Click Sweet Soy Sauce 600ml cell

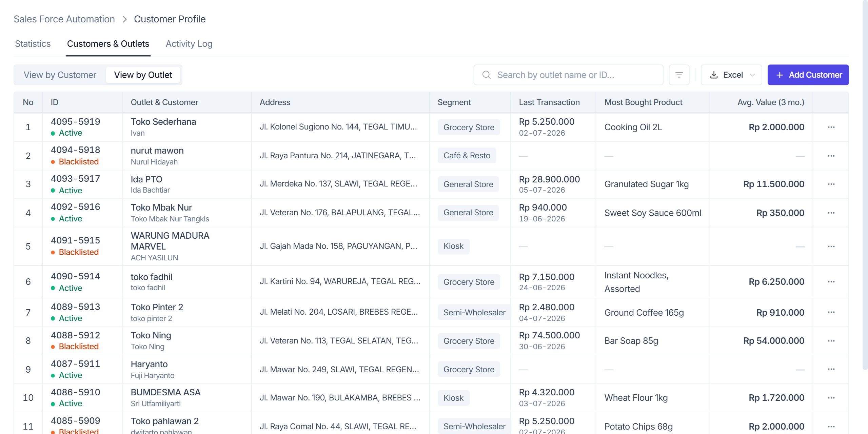653,213
